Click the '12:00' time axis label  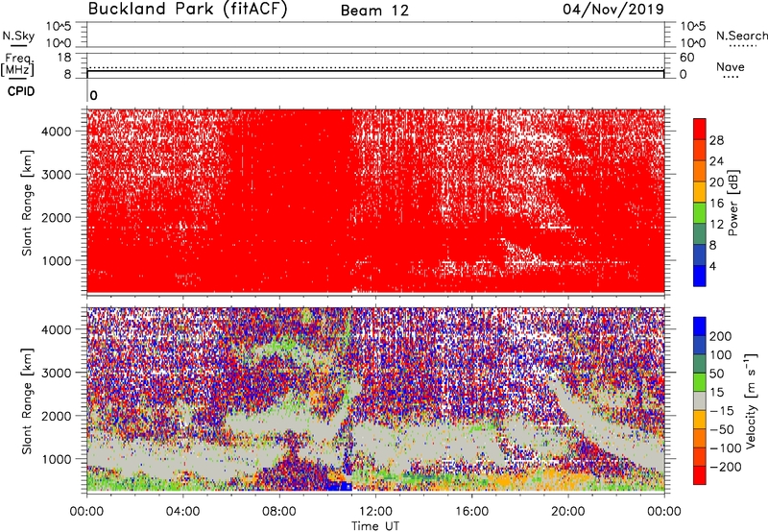[375, 512]
